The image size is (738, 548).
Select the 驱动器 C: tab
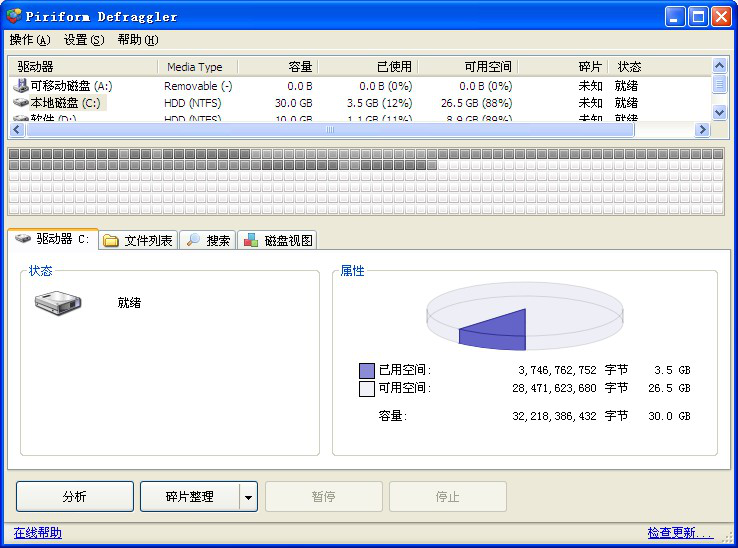tap(53, 239)
